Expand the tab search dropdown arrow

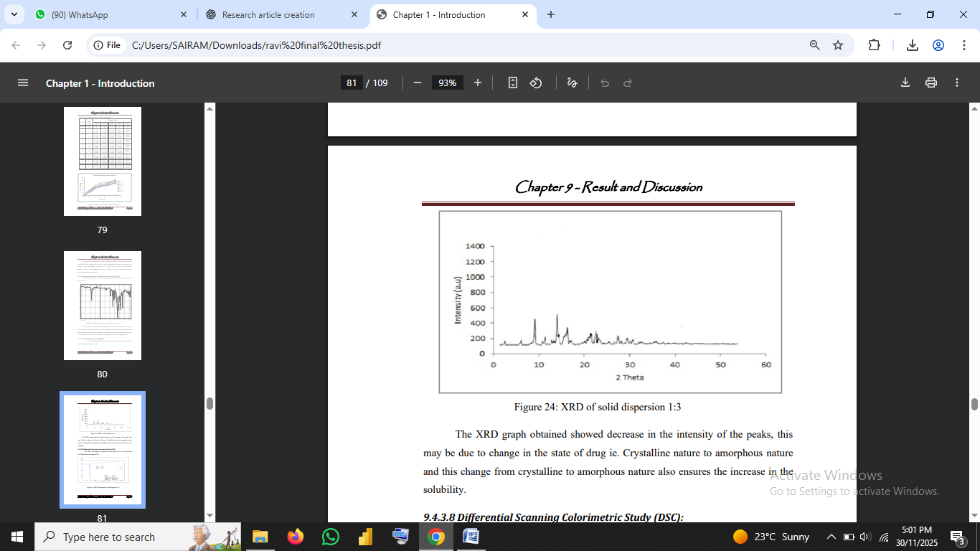click(x=14, y=14)
